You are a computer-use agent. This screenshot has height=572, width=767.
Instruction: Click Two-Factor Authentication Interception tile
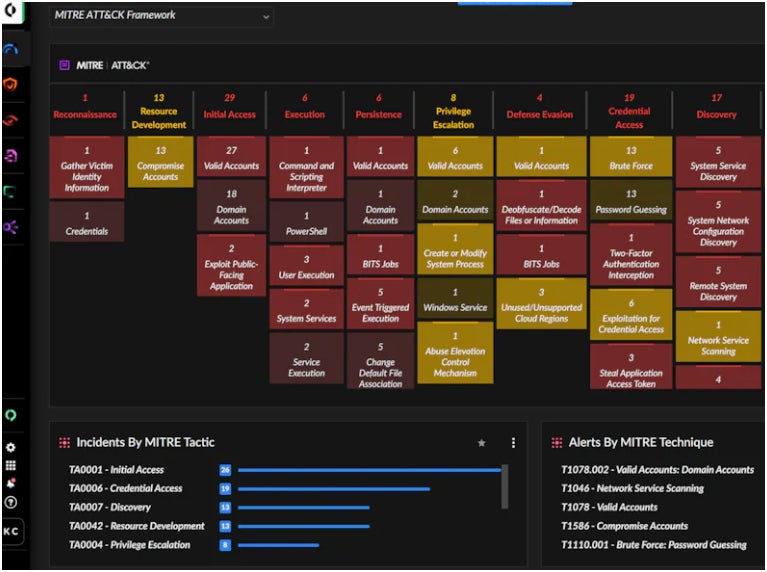pyautogui.click(x=631, y=255)
